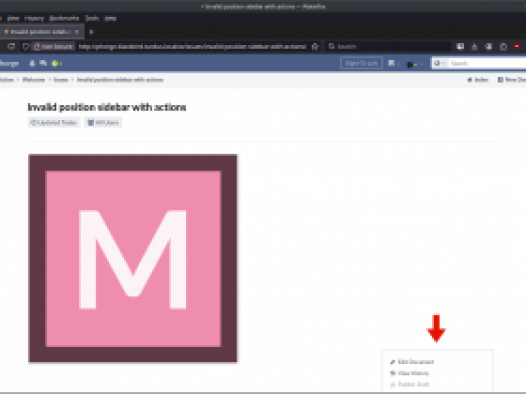
Task: Click the tracking protection shield icon
Action: pos(25,46)
